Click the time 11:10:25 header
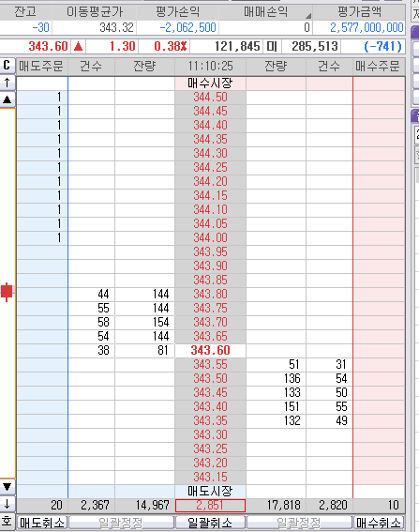419x532 pixels. (210, 66)
